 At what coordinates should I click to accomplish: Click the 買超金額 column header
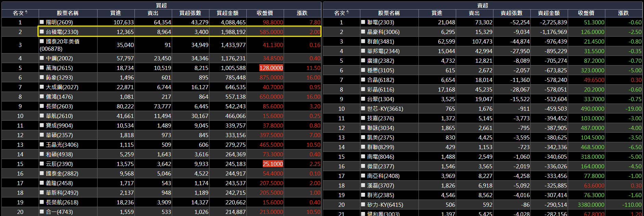[228, 13]
